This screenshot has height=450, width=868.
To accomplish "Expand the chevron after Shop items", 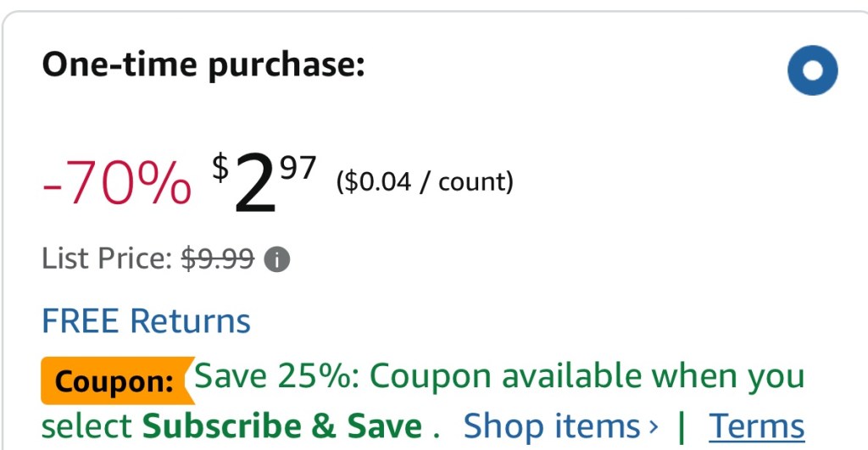I will click(x=653, y=426).
